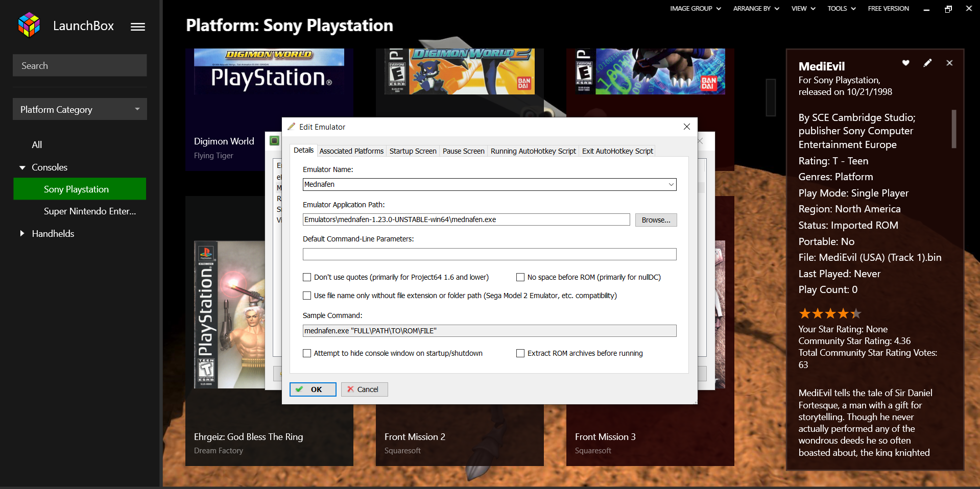Click the Free Version label

coord(888,9)
